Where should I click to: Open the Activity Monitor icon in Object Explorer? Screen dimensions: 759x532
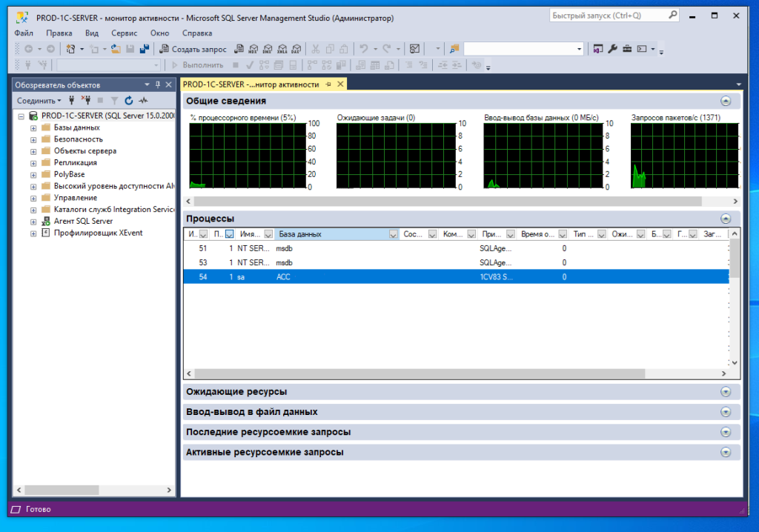coord(143,100)
